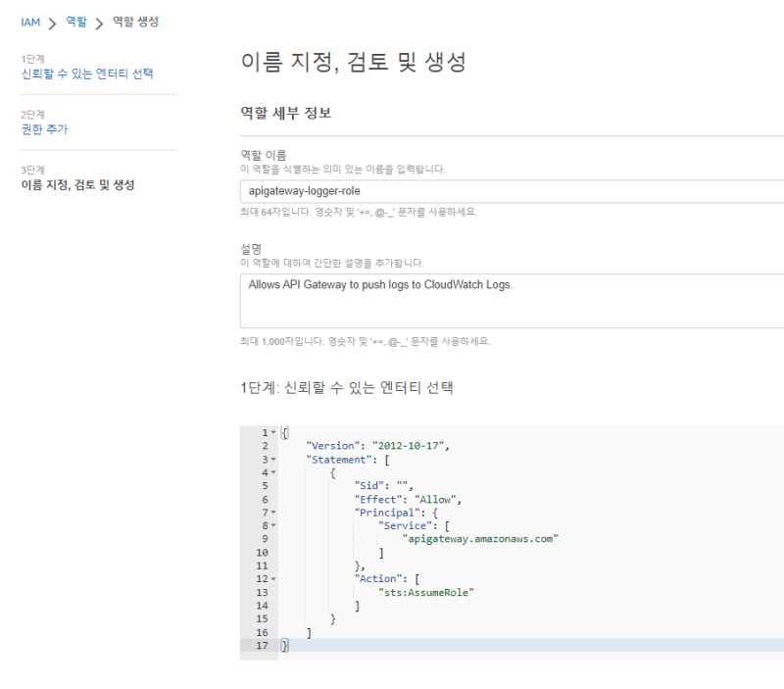The image size is (784, 689).
Task: Collapse the Statement array fold arrow
Action: tap(273, 459)
